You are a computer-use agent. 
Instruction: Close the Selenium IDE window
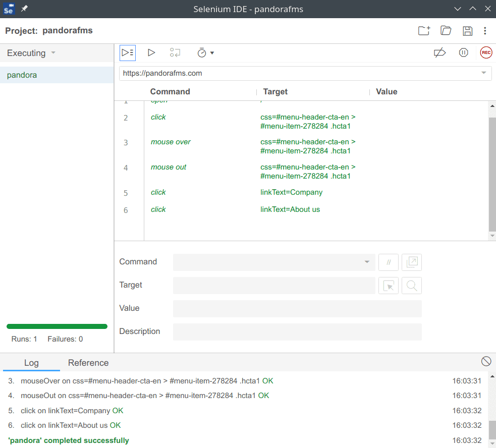point(488,9)
